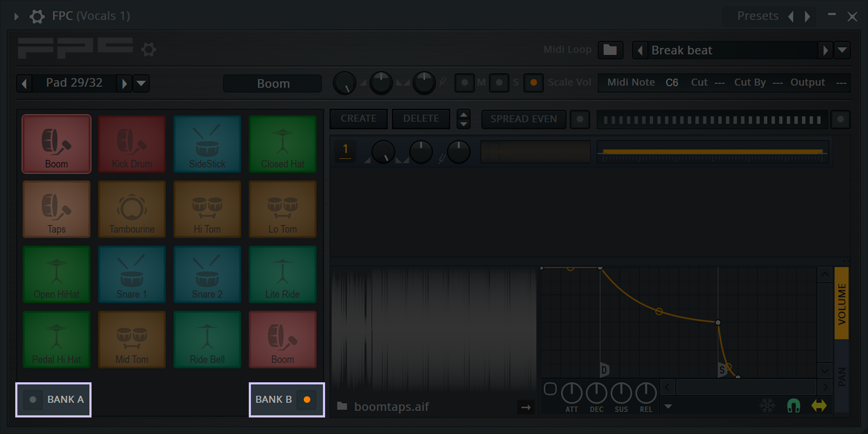868x434 pixels.
Task: Switch to the PAN envelope tab
Action: click(841, 376)
